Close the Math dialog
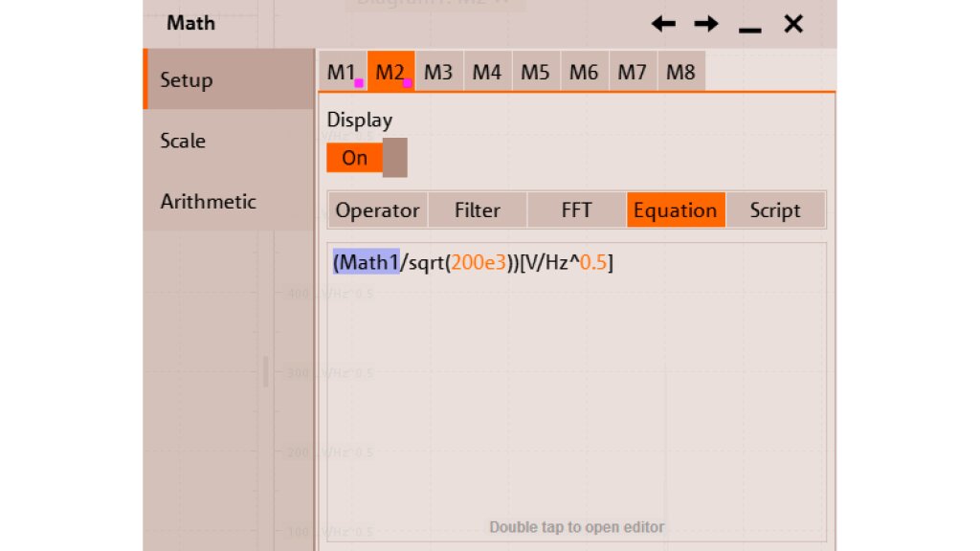The height and width of the screenshot is (551, 980). tap(793, 24)
